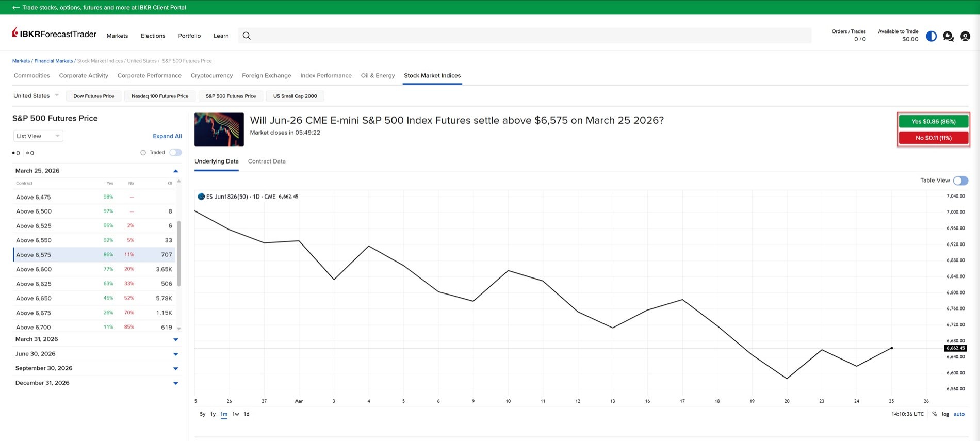Click the ES futures symbol icon on chart
The image size is (980, 441).
pyautogui.click(x=201, y=197)
